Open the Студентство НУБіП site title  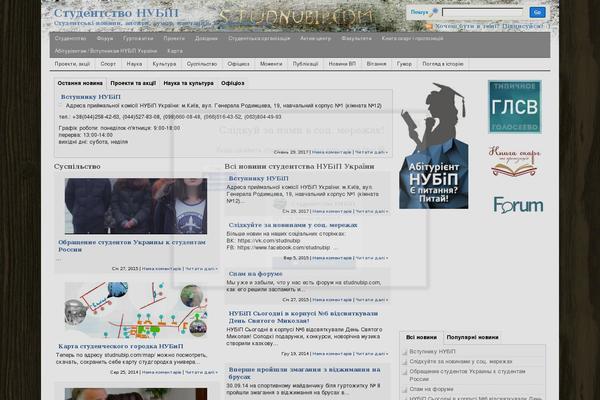click(116, 13)
